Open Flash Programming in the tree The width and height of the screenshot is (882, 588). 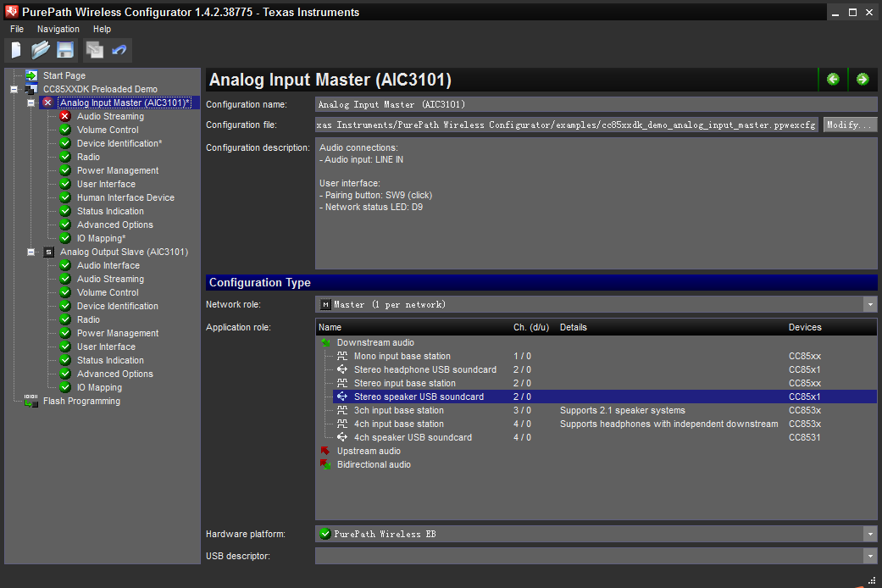[81, 401]
